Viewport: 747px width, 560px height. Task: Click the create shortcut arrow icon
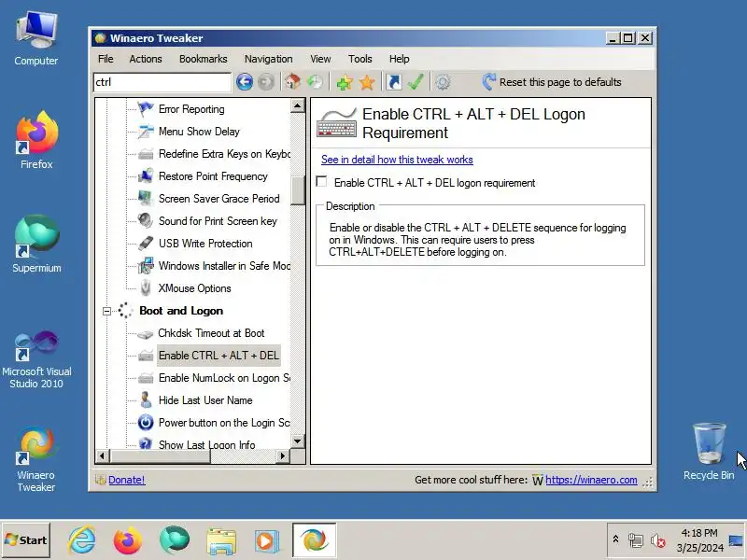pos(393,82)
